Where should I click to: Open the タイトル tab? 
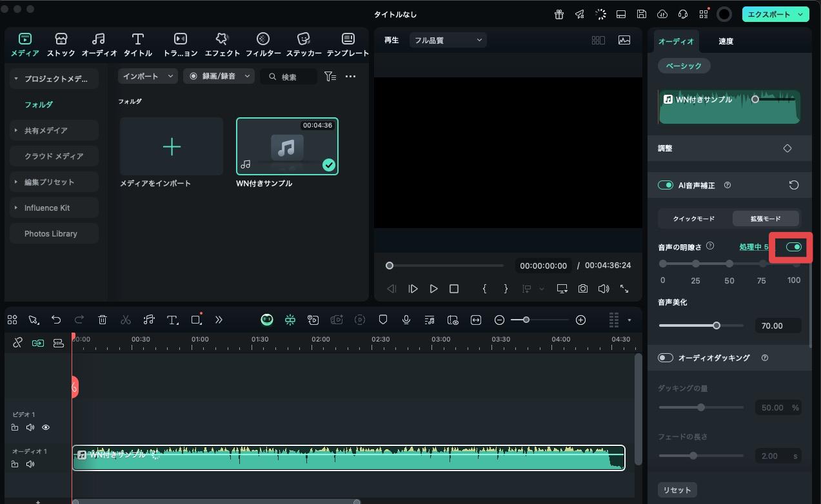click(137, 44)
